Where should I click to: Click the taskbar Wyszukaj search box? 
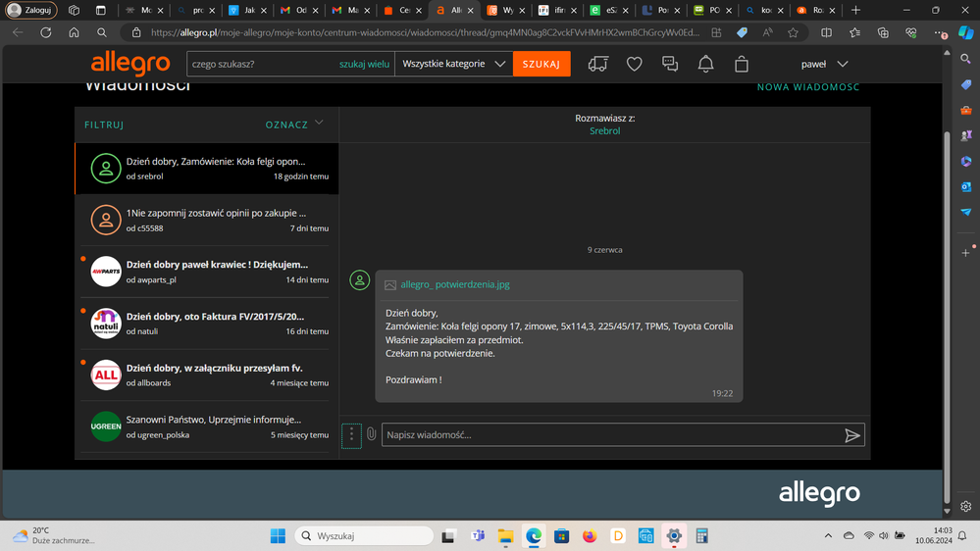364,535
